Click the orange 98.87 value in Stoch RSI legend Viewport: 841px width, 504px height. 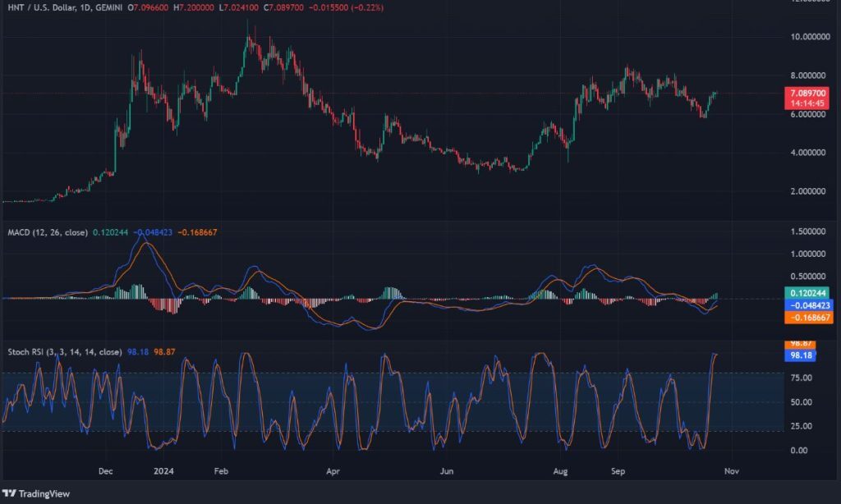164,351
